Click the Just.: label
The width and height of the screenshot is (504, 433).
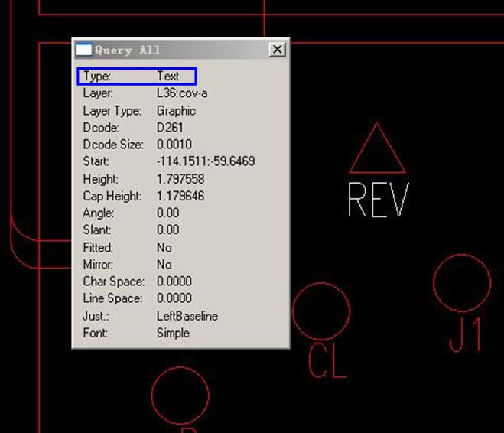96,316
